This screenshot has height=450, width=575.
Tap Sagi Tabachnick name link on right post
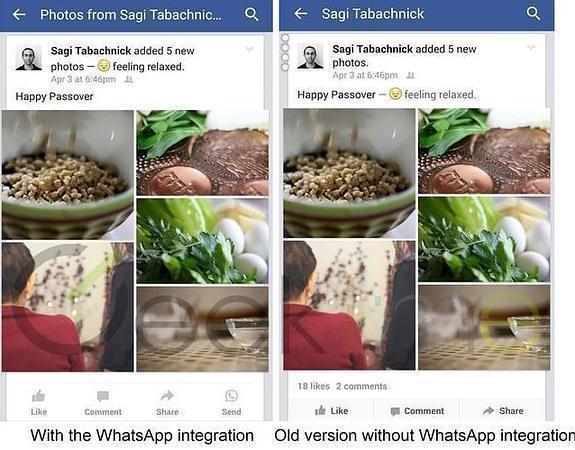click(x=373, y=49)
